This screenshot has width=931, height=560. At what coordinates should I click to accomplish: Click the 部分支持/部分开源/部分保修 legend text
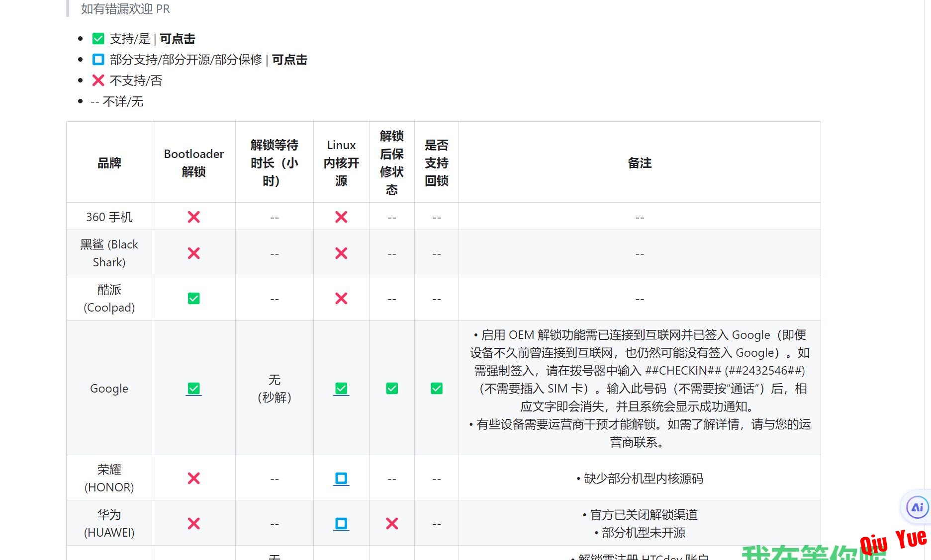coord(186,60)
